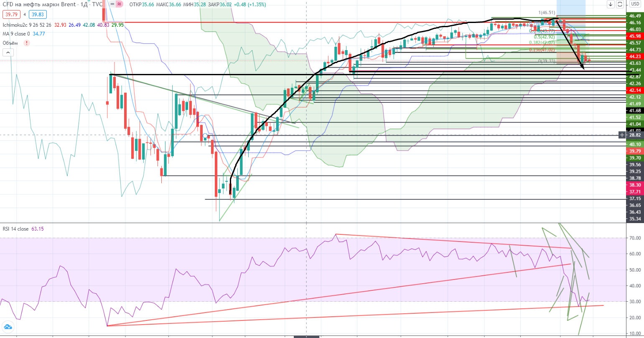The height and width of the screenshot is (338, 644).
Task: Click the red sell price 39.79 button
Action: [x=11, y=14]
